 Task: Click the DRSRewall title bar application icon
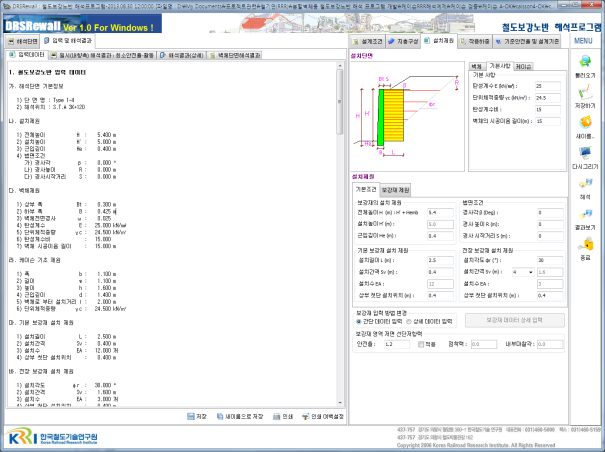click(6, 6)
